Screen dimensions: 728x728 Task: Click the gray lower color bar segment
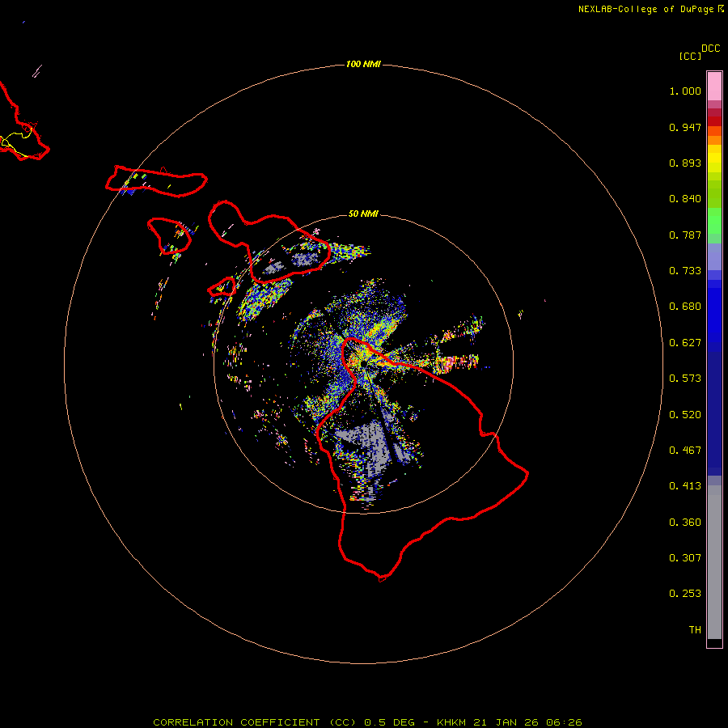pyautogui.click(x=714, y=562)
